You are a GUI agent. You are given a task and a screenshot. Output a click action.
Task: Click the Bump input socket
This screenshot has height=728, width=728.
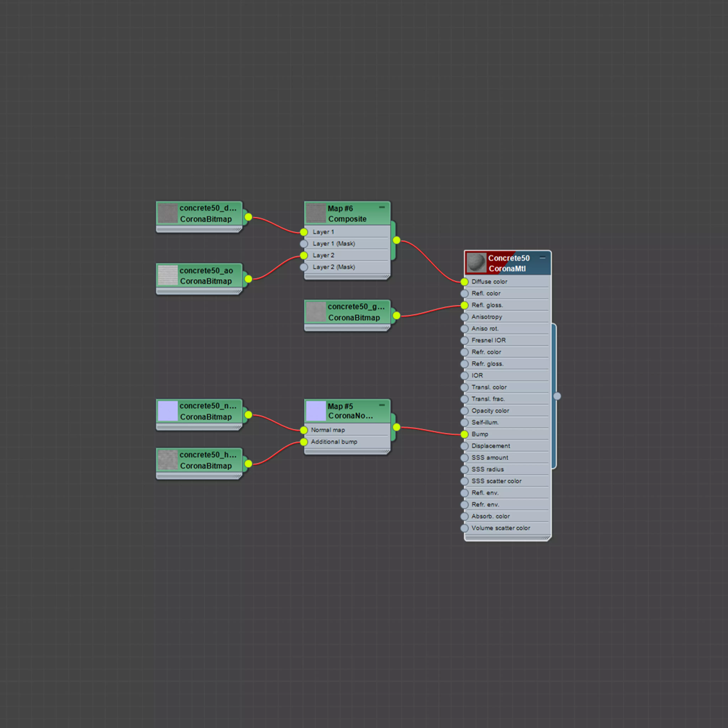pos(464,434)
